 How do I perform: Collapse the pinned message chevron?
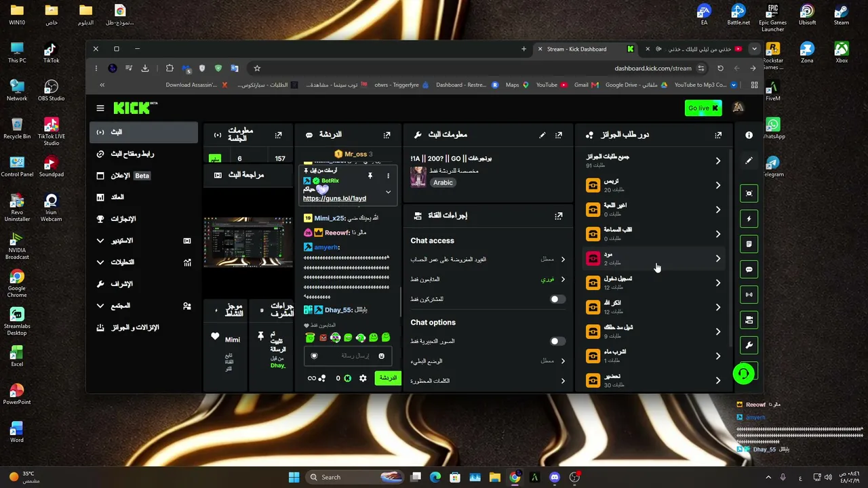(x=388, y=192)
